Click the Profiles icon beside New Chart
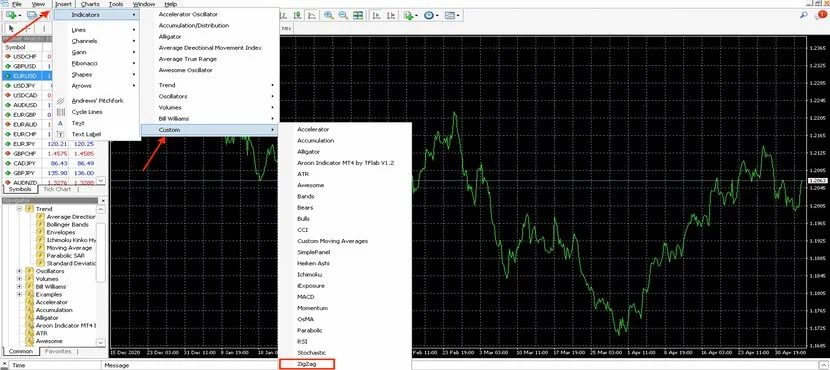 click(x=32, y=15)
